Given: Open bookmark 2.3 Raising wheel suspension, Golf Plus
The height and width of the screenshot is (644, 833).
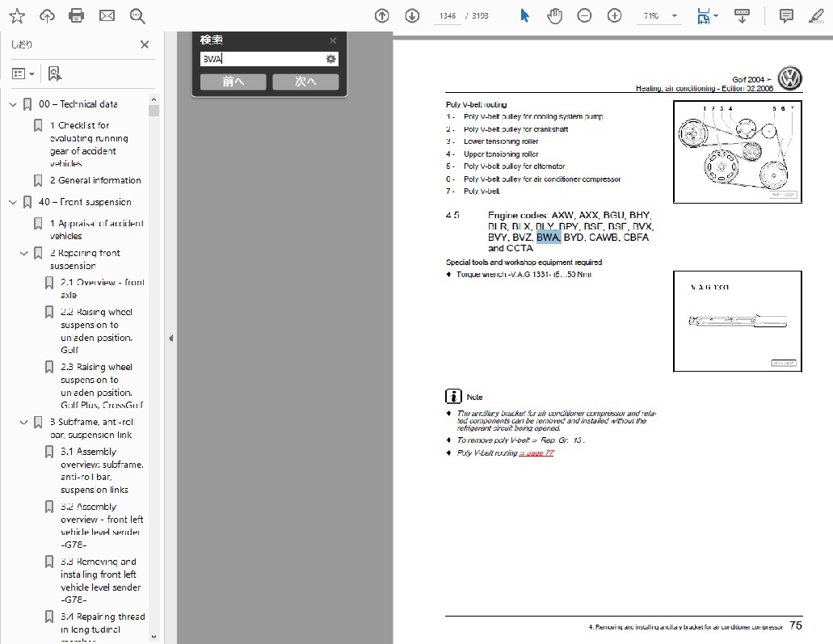Looking at the screenshot, I should 102,386.
